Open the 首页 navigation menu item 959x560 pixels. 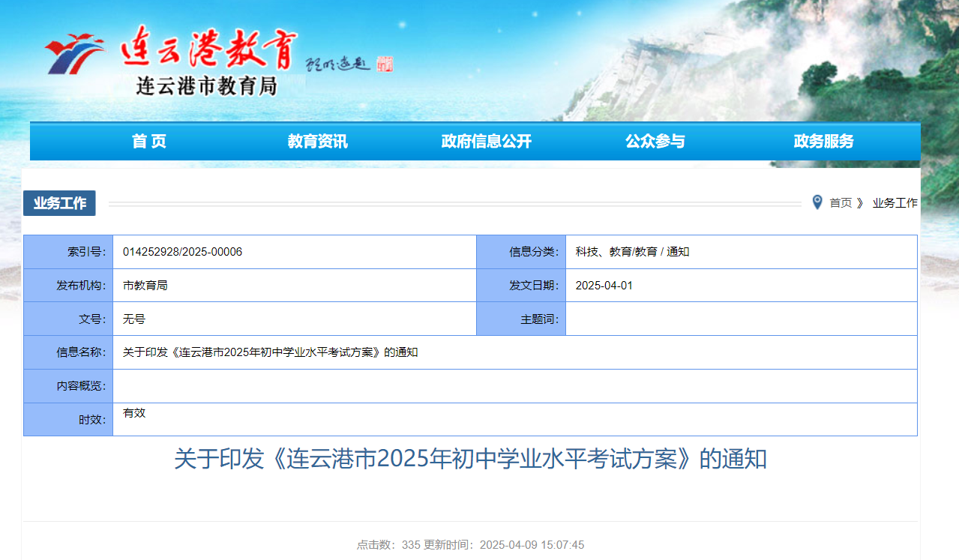tap(149, 142)
